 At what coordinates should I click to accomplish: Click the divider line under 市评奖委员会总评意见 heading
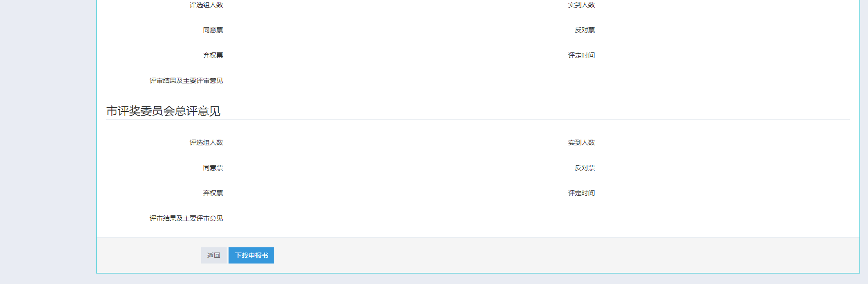478,119
